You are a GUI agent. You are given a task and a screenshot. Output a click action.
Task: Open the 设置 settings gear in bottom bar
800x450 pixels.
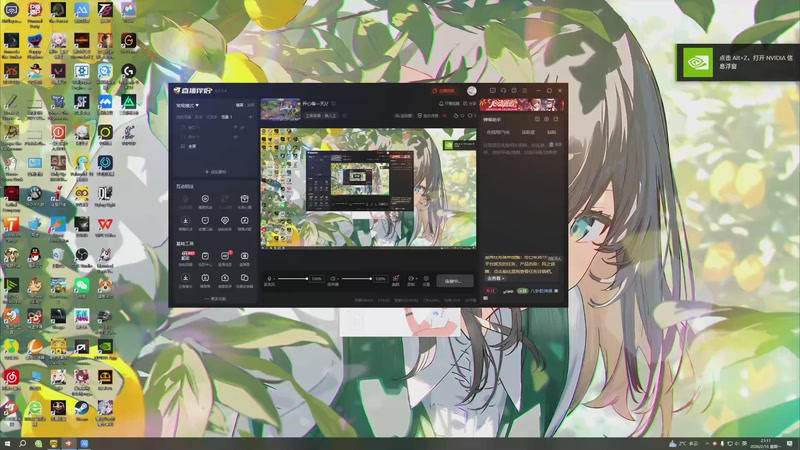click(426, 279)
